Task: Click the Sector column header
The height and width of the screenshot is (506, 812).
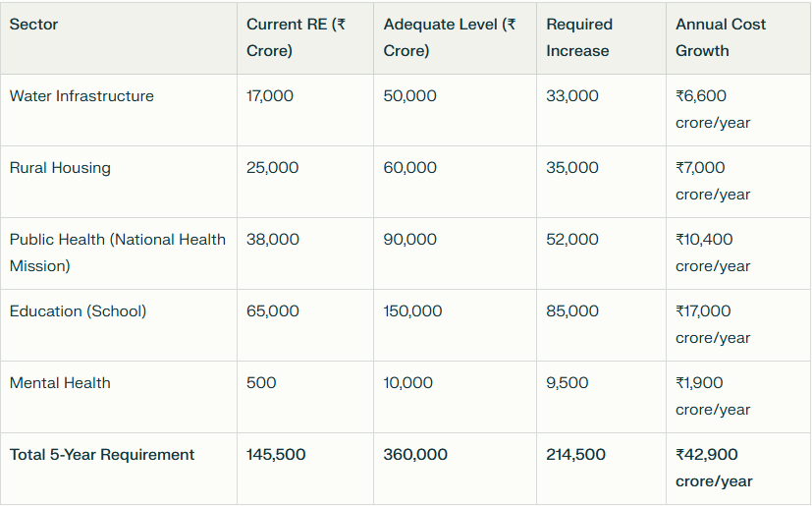Action: pos(34,25)
